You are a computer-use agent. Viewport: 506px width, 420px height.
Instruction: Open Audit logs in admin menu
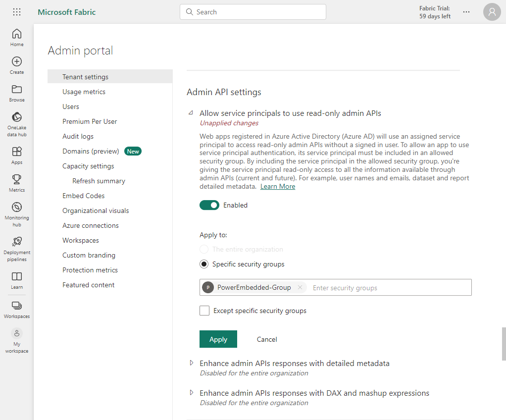(x=78, y=136)
